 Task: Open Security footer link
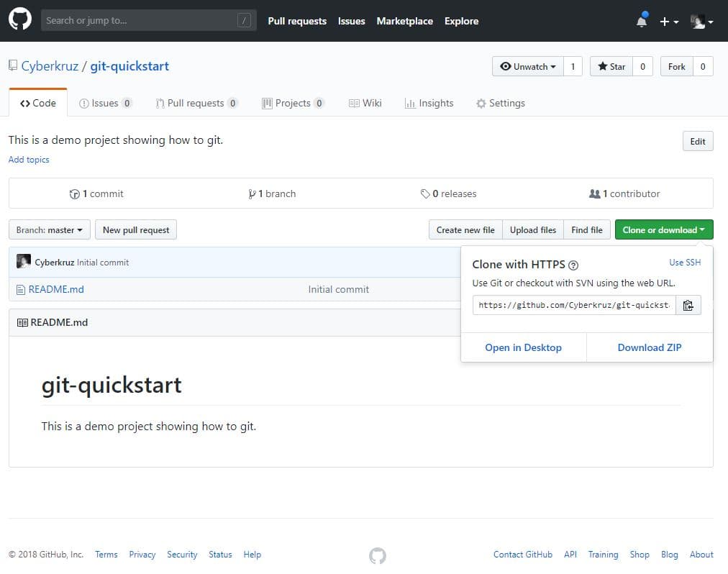click(182, 554)
